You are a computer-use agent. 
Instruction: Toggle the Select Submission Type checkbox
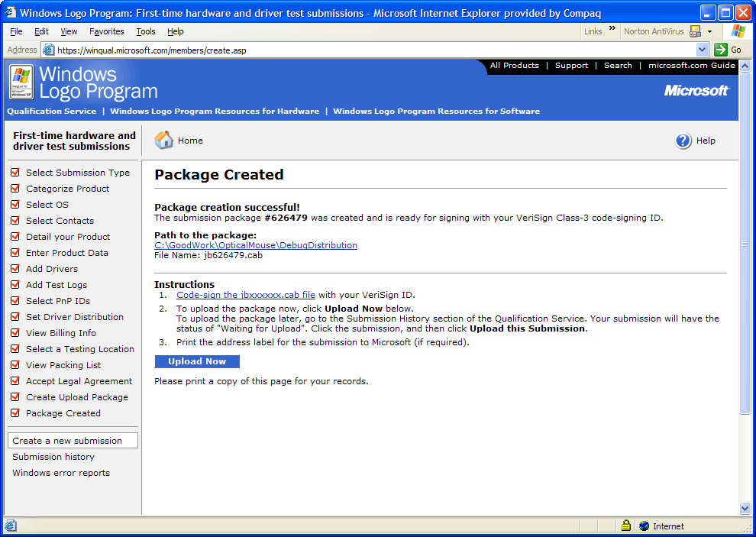coord(15,173)
